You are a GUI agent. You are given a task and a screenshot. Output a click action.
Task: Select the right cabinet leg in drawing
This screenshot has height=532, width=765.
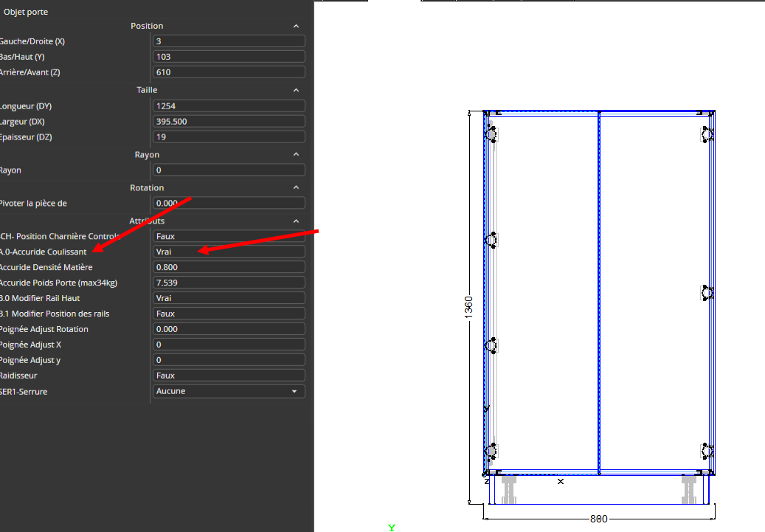689,489
